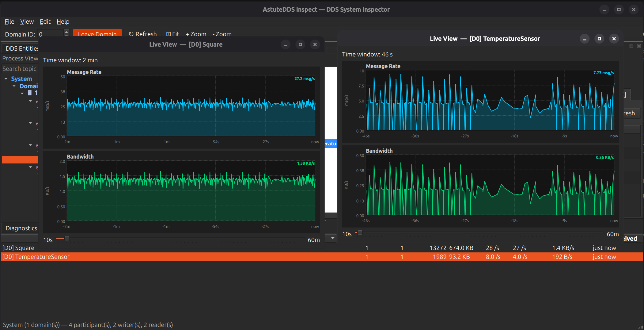Viewport: 644px width, 330px height.
Task: Click the Leave Domain button
Action: coord(97,33)
